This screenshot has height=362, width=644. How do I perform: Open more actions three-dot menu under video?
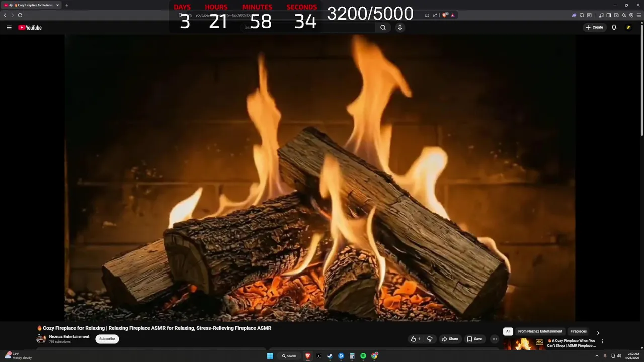[494, 339]
